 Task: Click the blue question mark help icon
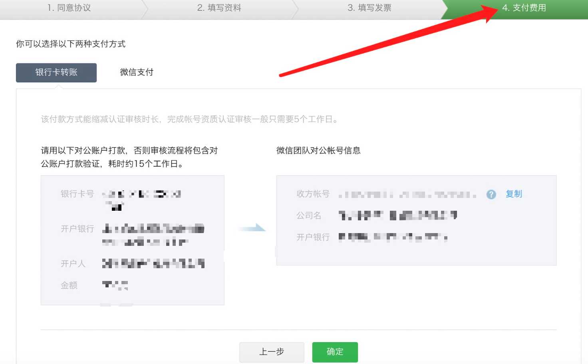click(x=491, y=194)
